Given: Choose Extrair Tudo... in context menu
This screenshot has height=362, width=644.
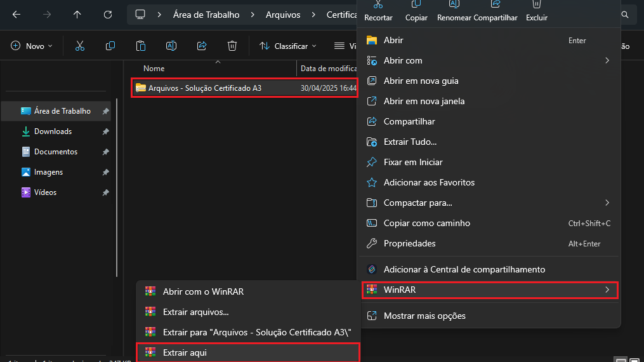Looking at the screenshot, I should (410, 142).
